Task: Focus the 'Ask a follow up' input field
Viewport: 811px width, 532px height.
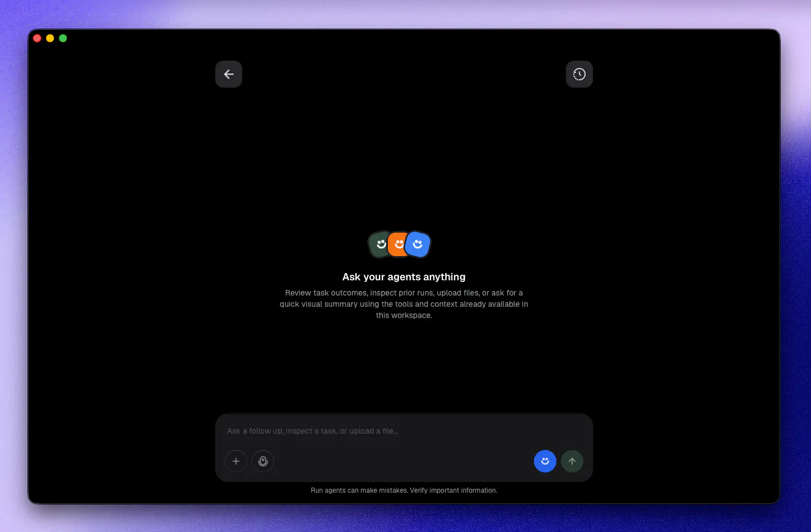Action: pos(404,431)
